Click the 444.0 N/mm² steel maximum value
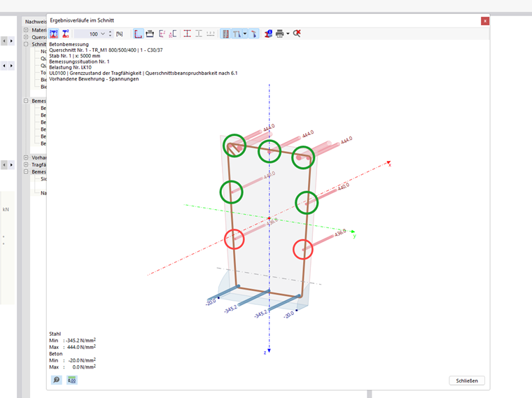The height and width of the screenshot is (398, 532). [x=81, y=347]
